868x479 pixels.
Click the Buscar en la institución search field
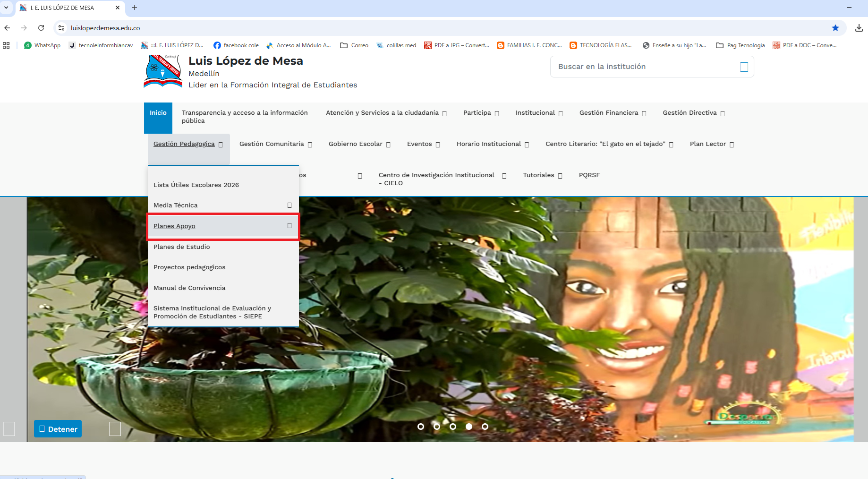tap(642, 67)
